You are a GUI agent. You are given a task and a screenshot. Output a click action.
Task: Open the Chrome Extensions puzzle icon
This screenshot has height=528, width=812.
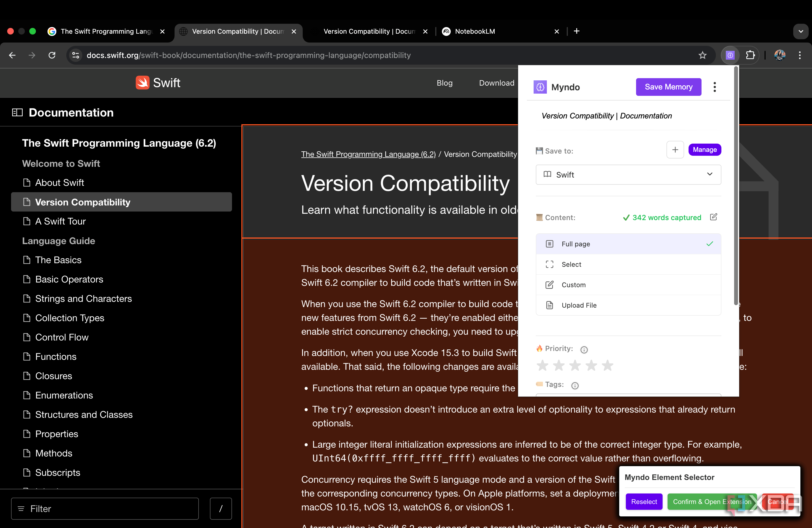coord(750,55)
